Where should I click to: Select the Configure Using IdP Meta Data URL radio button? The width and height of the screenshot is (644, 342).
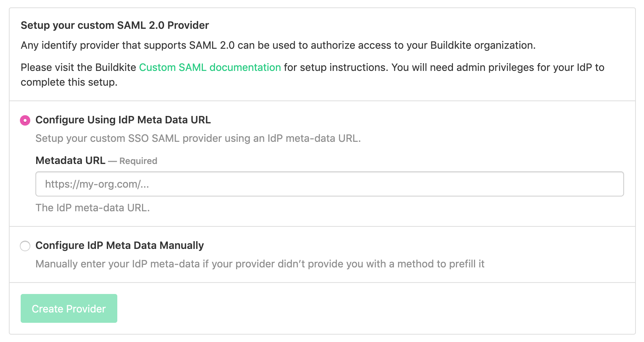[x=24, y=120]
